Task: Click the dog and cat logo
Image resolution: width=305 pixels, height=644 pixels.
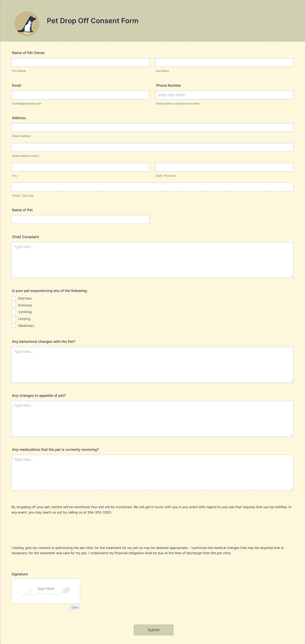Action: coord(27,24)
